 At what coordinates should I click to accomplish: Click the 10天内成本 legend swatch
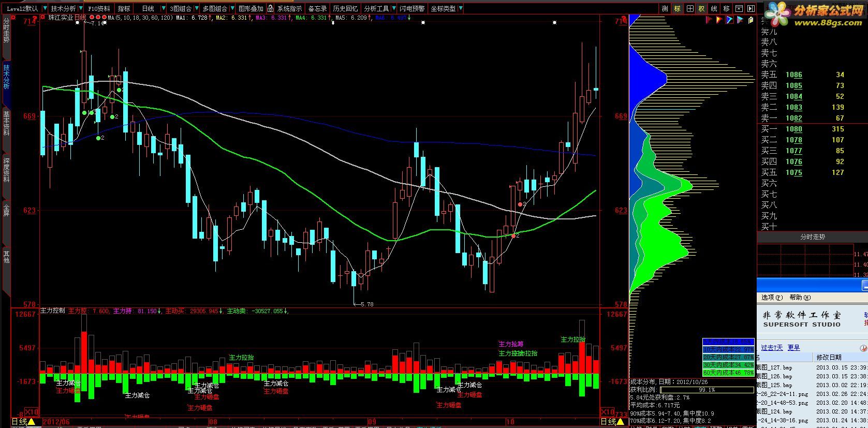pos(728,350)
